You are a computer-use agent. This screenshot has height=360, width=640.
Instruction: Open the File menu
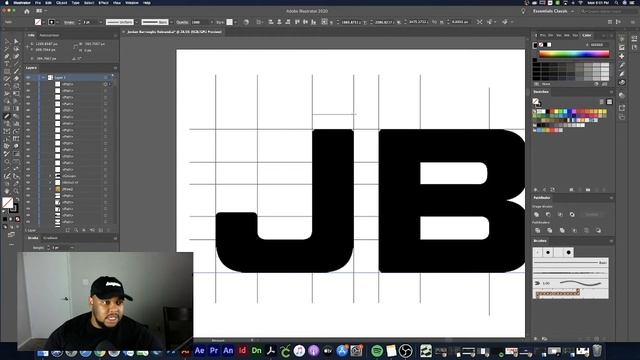tap(38, 3)
